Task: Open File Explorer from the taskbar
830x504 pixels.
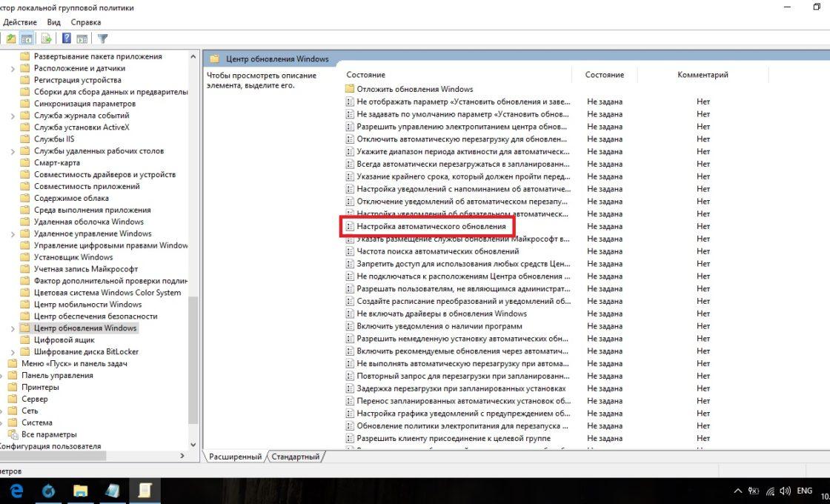Action: [x=80, y=491]
